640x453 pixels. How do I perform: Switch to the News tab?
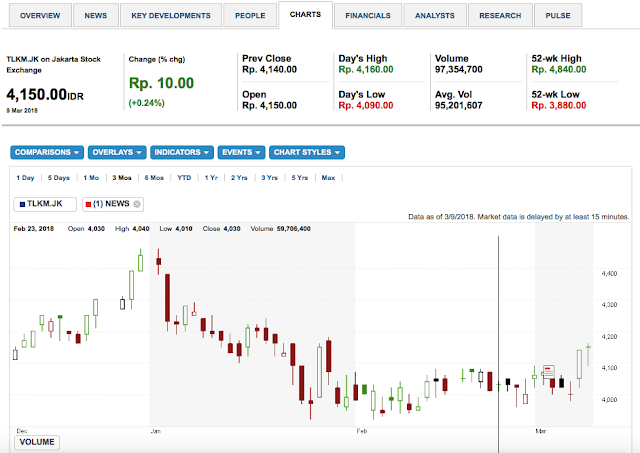click(96, 16)
